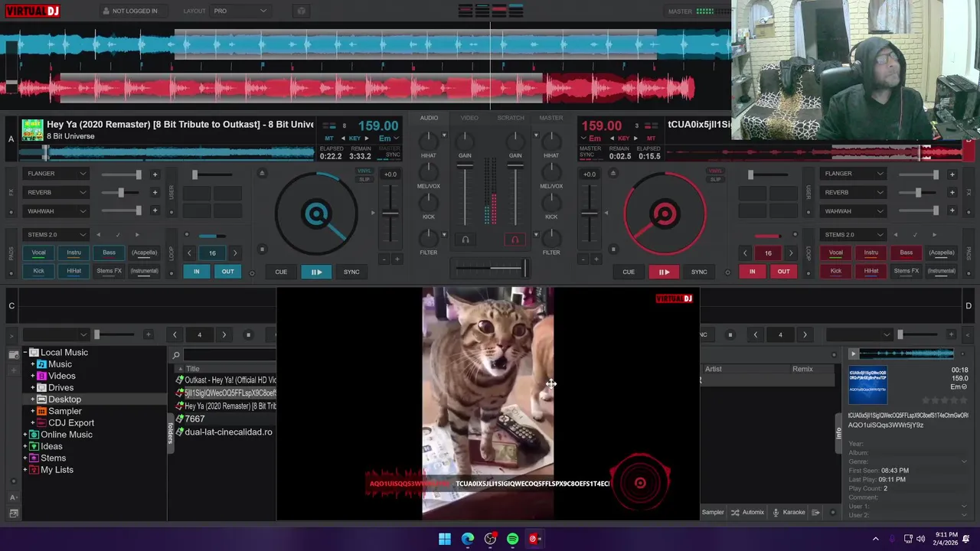Toggle Bass stem pad on deck A
This screenshot has height=551, width=980.
click(x=109, y=253)
